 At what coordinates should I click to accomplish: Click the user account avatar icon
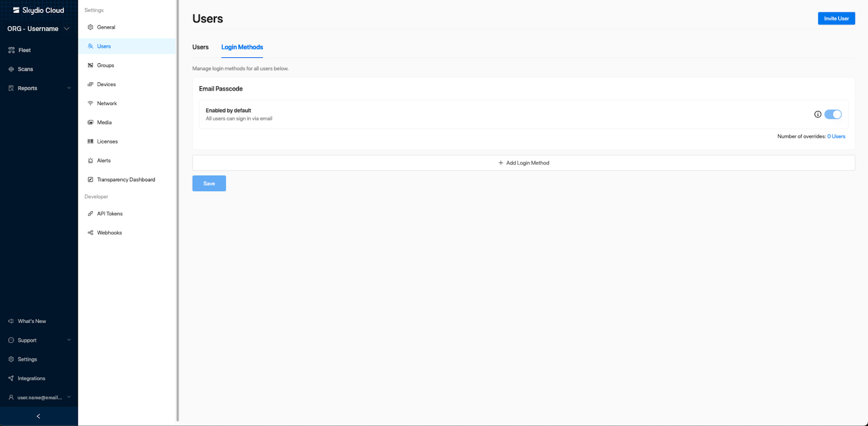pyautogui.click(x=11, y=398)
